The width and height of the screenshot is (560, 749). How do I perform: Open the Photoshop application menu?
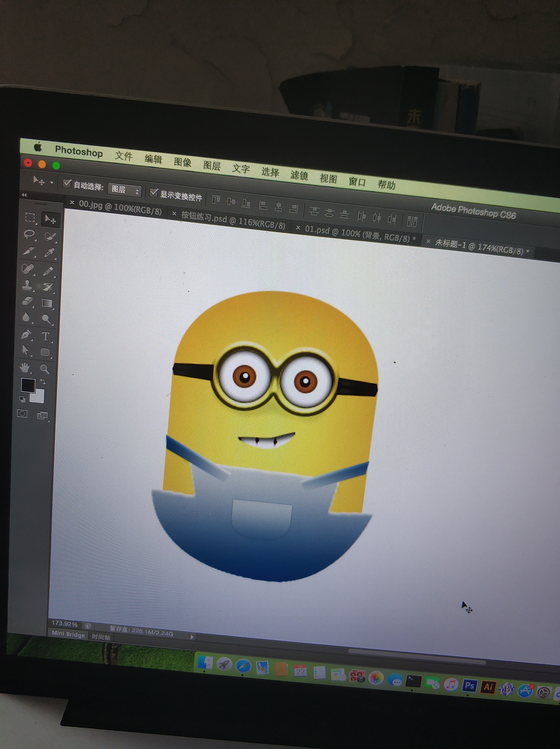(79, 152)
